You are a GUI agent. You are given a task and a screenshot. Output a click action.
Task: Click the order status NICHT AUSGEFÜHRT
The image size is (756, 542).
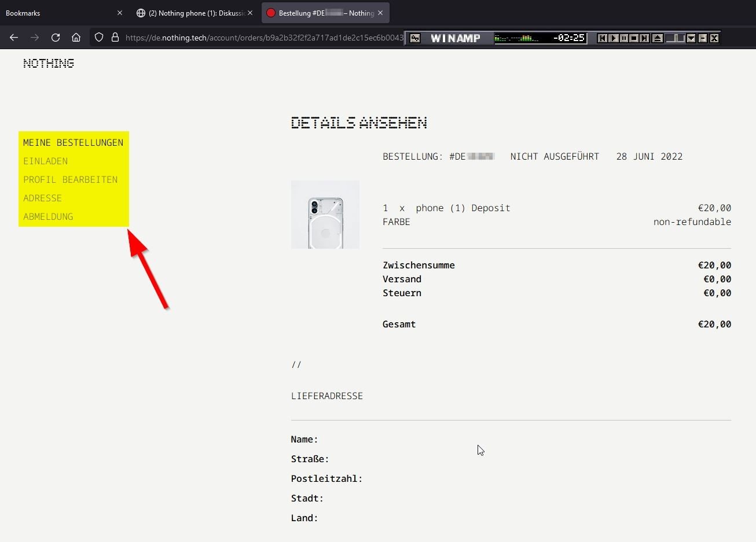click(x=555, y=156)
